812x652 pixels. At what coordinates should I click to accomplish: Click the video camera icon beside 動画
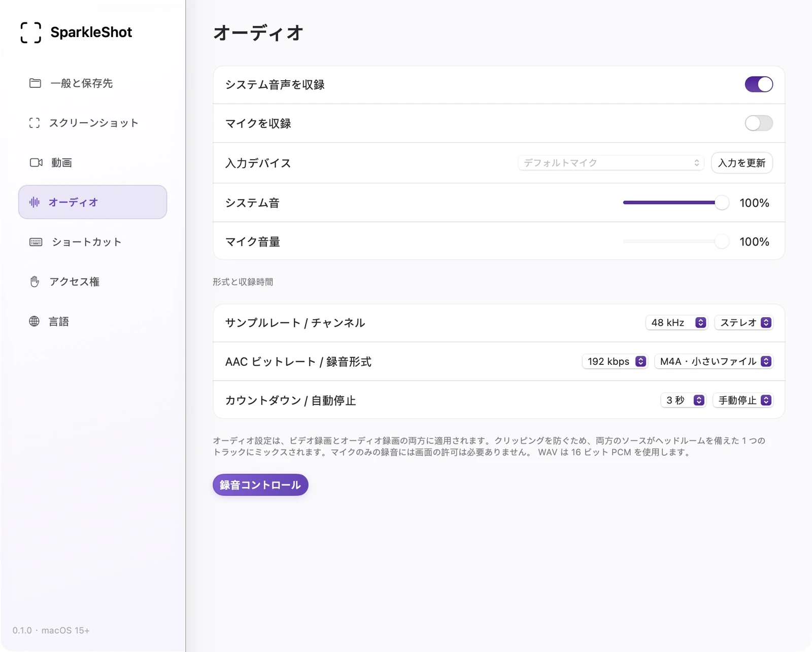[36, 162]
